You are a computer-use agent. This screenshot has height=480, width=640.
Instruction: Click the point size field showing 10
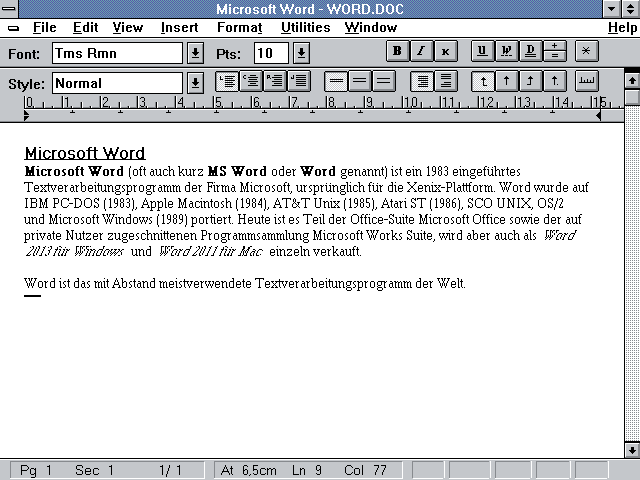[271, 53]
